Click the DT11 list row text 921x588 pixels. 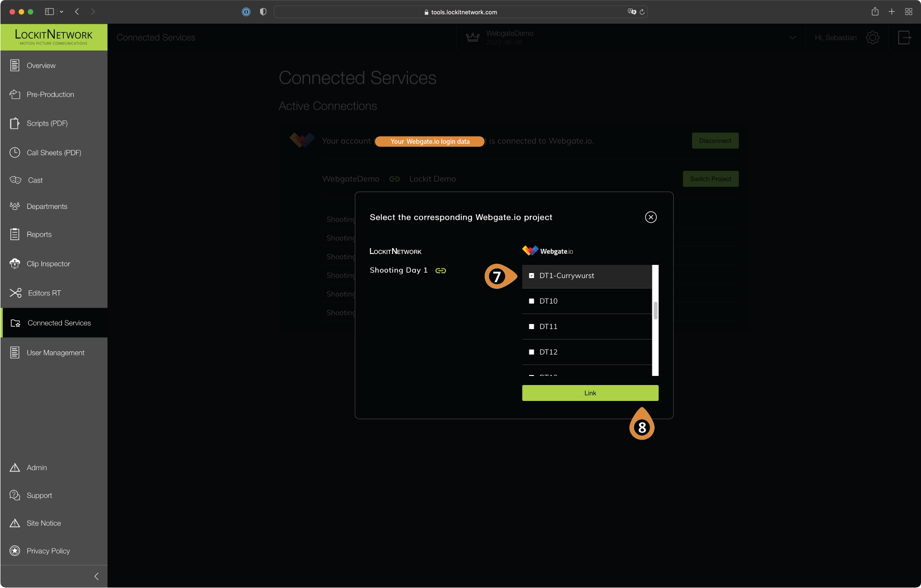(548, 327)
